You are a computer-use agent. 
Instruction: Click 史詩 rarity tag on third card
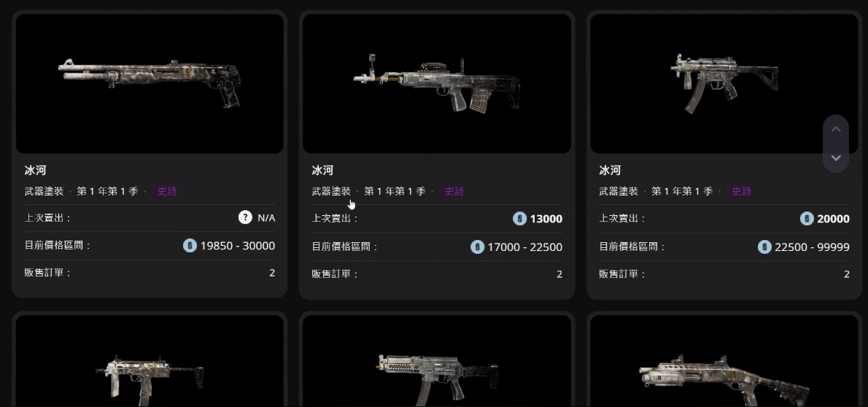coord(741,191)
